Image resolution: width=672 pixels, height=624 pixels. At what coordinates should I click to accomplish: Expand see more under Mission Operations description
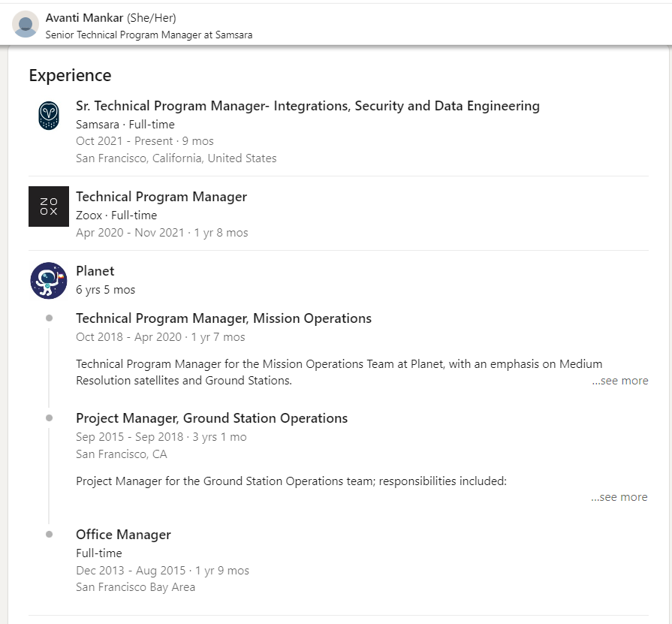pyautogui.click(x=619, y=381)
